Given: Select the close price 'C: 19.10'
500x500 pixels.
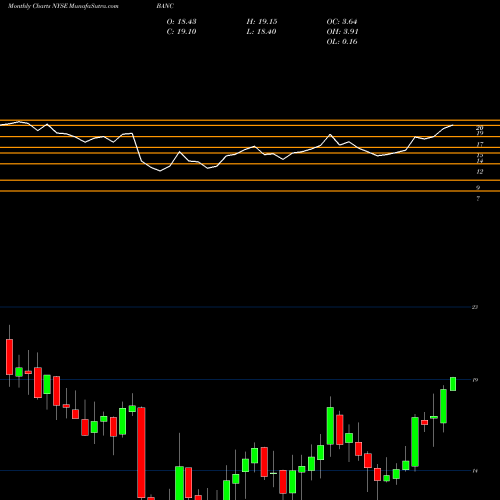Looking at the screenshot, I should 181,32.
